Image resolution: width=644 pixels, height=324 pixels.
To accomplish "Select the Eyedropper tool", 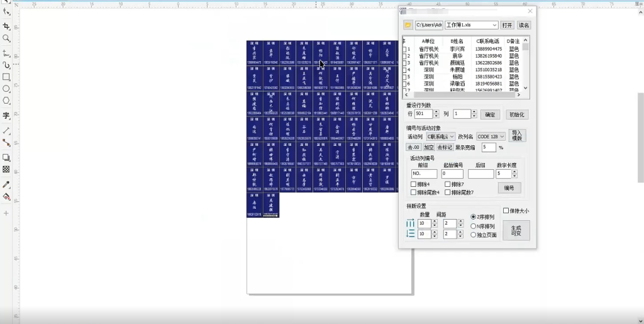I will 6,184.
